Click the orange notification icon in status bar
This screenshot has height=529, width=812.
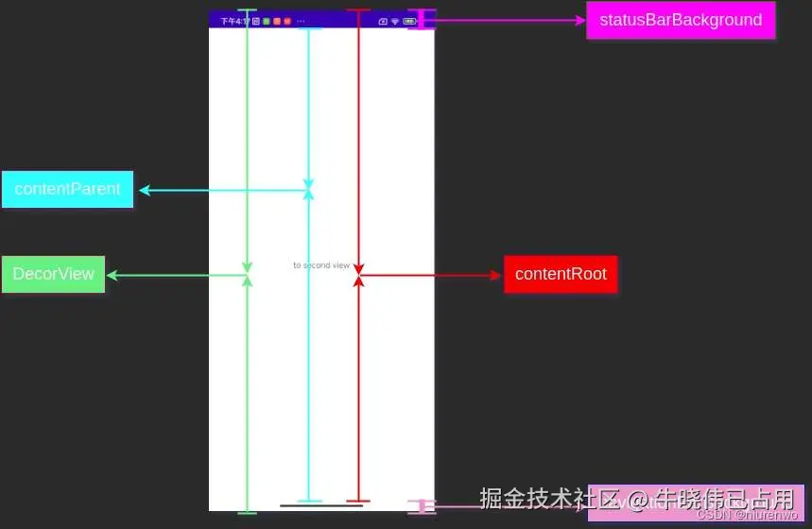(x=277, y=21)
